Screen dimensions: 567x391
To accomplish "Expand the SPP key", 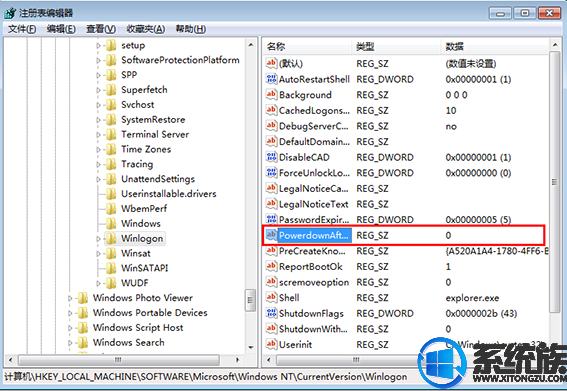I will pyautogui.click(x=98, y=75).
